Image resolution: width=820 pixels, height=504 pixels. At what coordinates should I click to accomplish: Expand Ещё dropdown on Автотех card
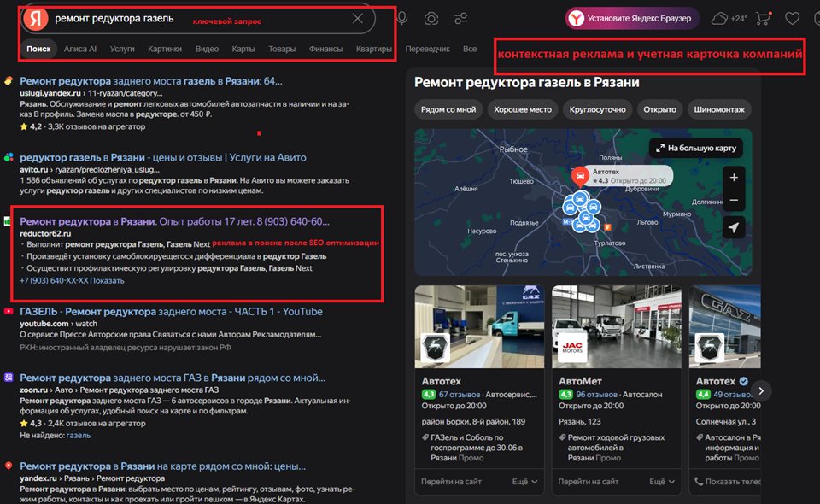click(525, 482)
